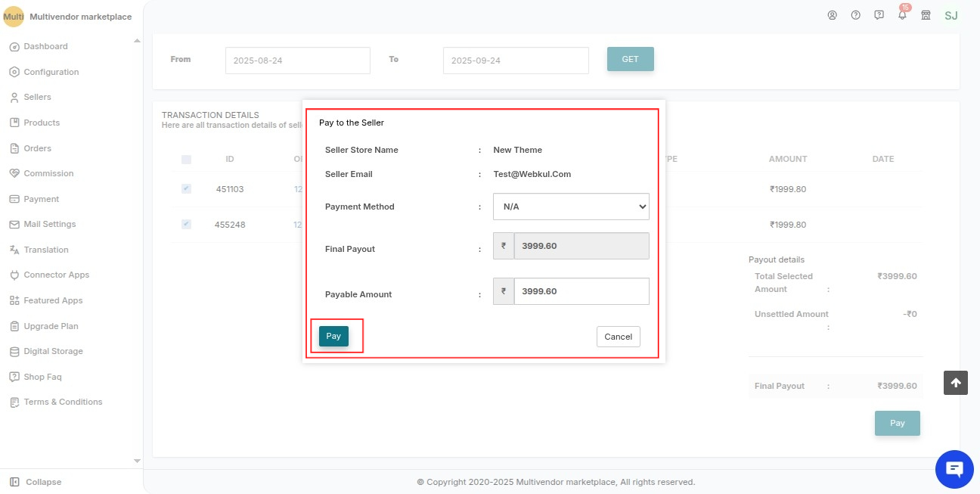Open the user profile icon
980x494 pixels.
pyautogui.click(x=833, y=14)
